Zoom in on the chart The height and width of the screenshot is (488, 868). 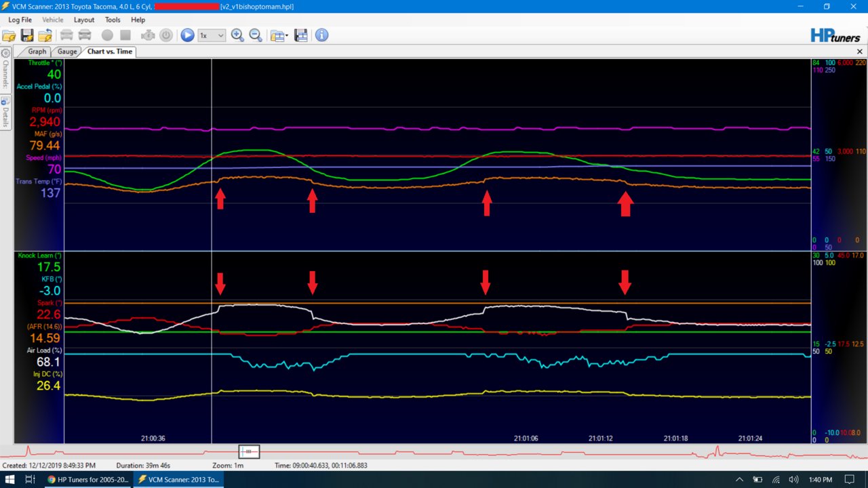pos(237,35)
